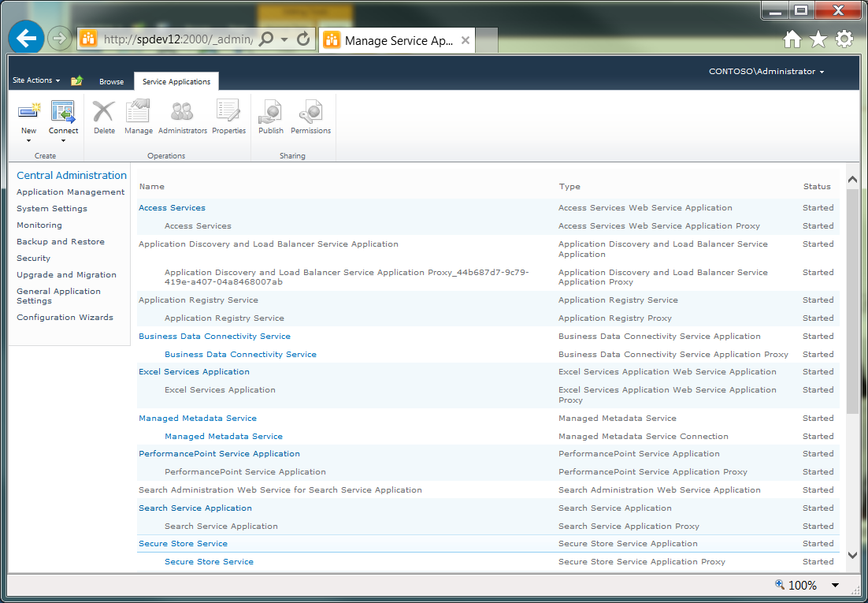868x603 pixels.
Task: Open the 100% zoom level control
Action: 802,585
